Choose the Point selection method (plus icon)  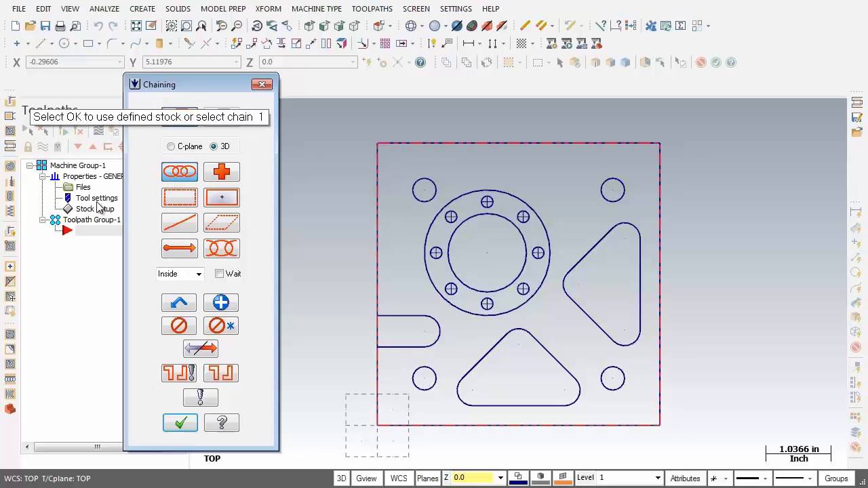pyautogui.click(x=222, y=172)
